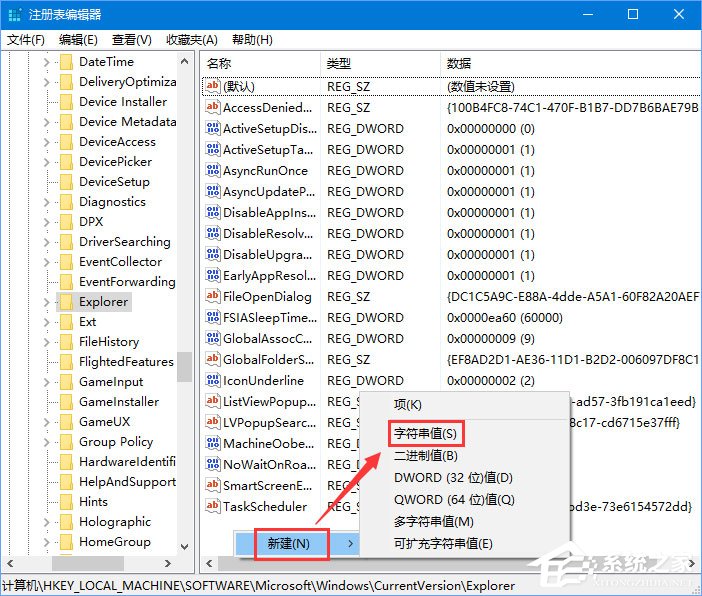
Task: Open the 文件(F) menu
Action: [x=26, y=40]
